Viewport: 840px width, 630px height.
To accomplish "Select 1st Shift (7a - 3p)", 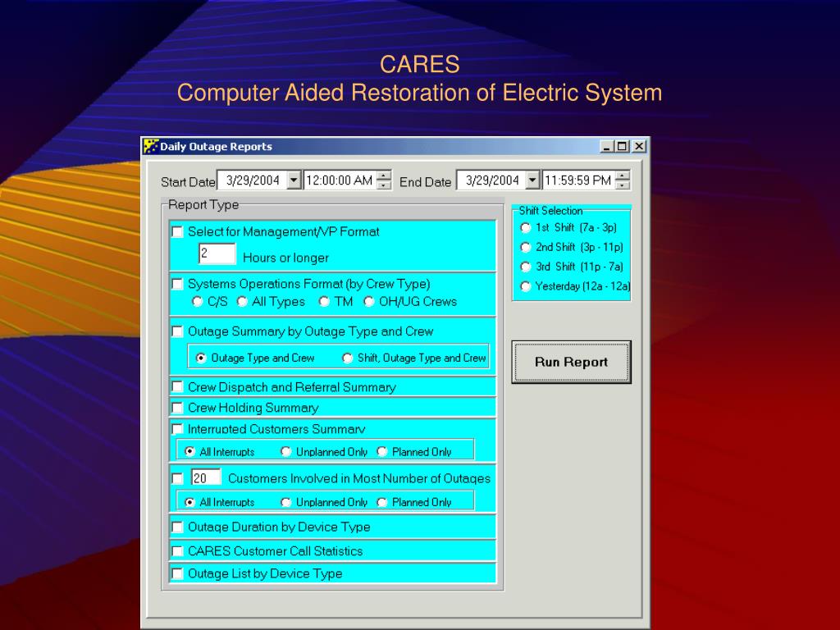I will tap(526, 228).
